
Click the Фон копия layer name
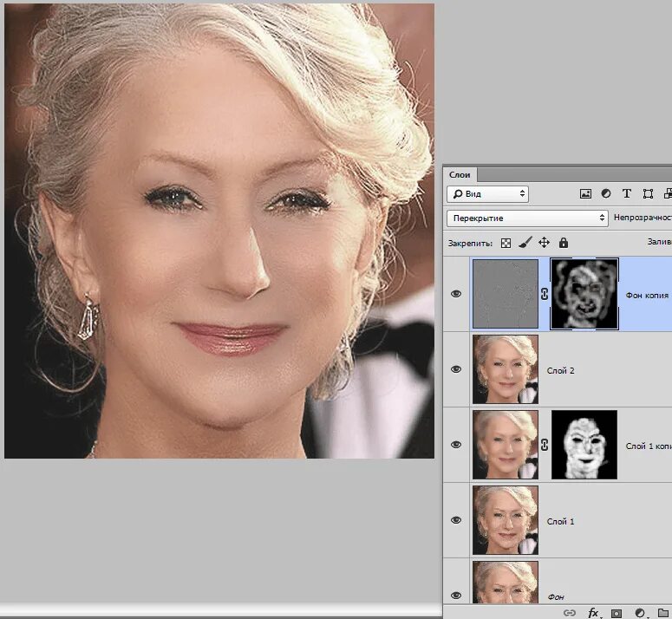[647, 295]
